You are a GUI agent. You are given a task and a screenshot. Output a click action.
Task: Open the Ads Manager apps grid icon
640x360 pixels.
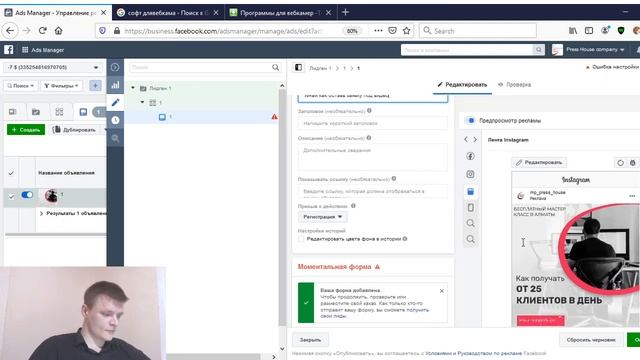click(x=25, y=50)
